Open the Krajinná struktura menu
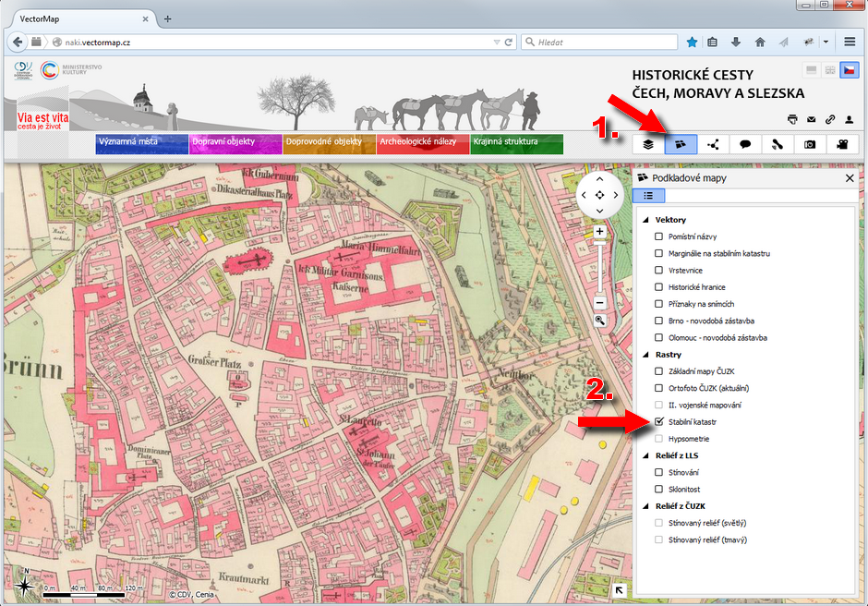868x606 pixels. (x=516, y=144)
